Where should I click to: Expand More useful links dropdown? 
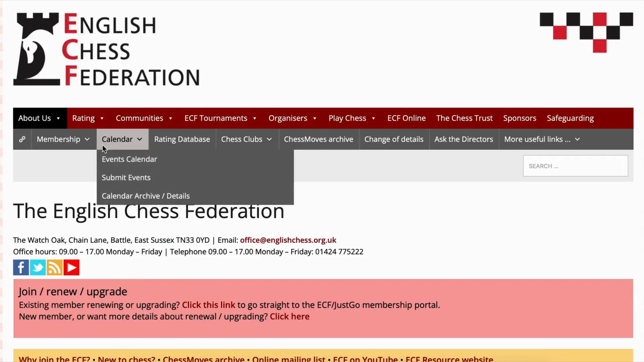[x=542, y=139]
